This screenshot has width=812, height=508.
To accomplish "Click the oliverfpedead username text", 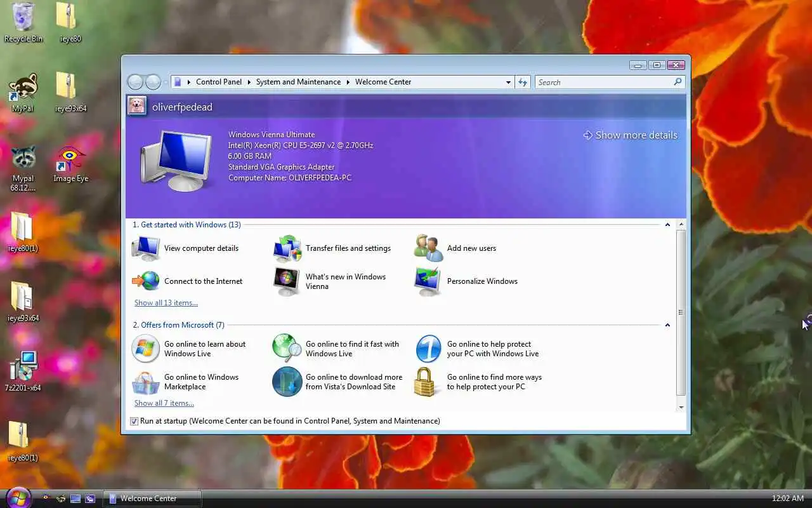I will [x=182, y=107].
